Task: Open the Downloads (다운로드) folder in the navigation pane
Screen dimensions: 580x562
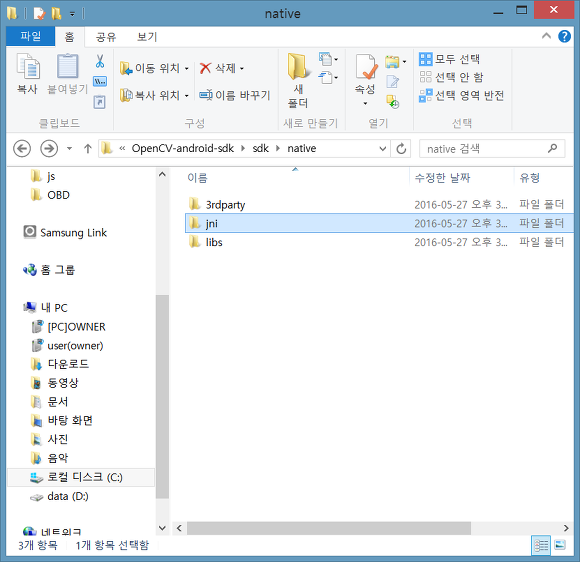Action: pos(60,364)
